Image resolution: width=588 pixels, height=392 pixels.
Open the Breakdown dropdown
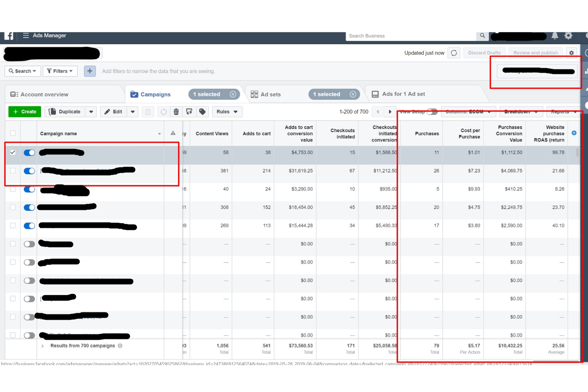tap(521, 111)
